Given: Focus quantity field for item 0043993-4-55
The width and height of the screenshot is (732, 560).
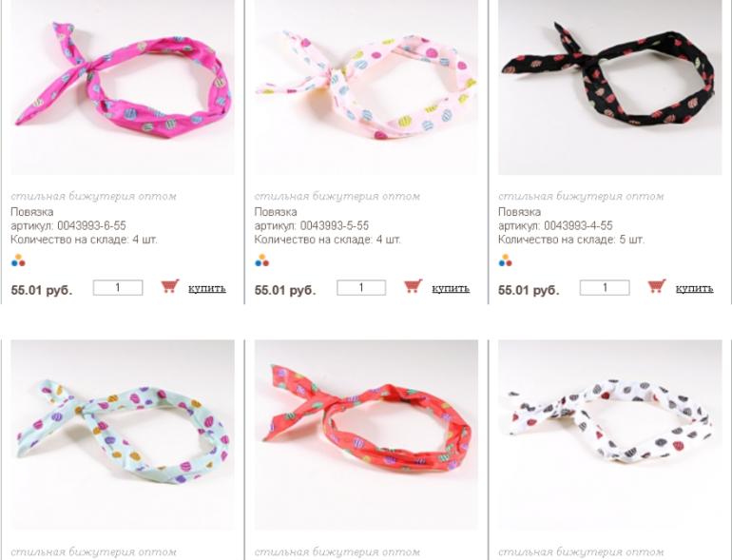Looking at the screenshot, I should [605, 288].
